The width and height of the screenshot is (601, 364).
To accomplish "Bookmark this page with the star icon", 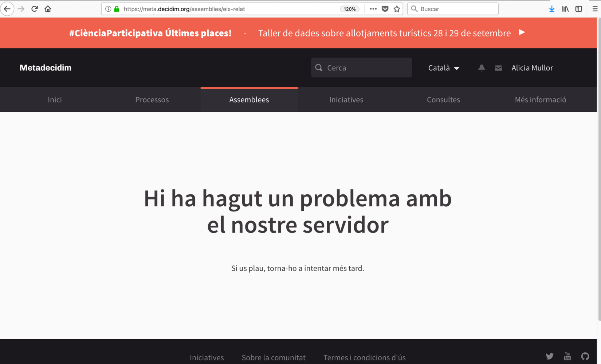I will tap(397, 9).
